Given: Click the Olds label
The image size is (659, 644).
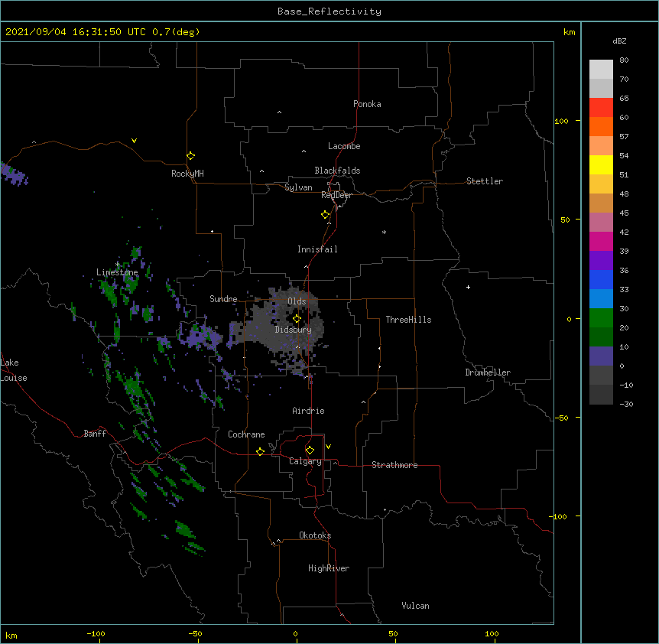Looking at the screenshot, I should point(297,301).
